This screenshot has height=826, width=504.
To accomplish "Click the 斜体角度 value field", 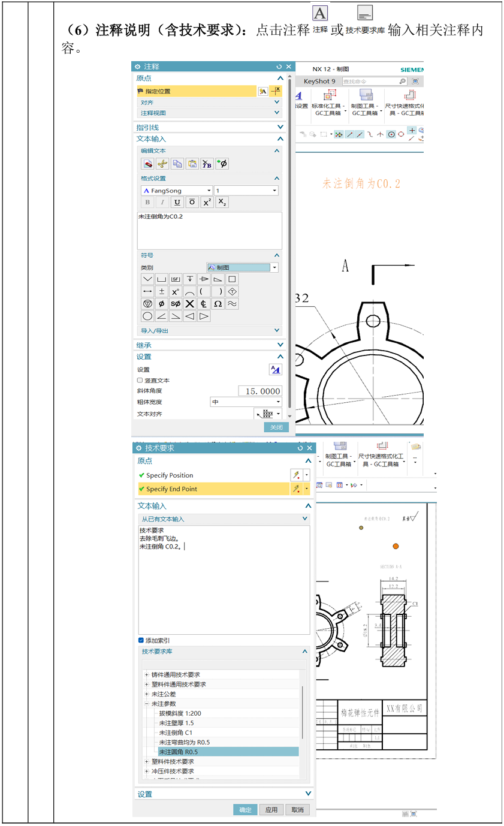I will [260, 391].
